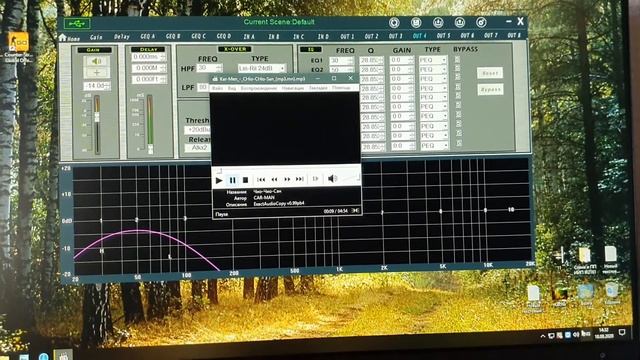640x360 pixels.
Task: Toggle the bypass checkbox in the third EQ row
Action: tap(457, 77)
